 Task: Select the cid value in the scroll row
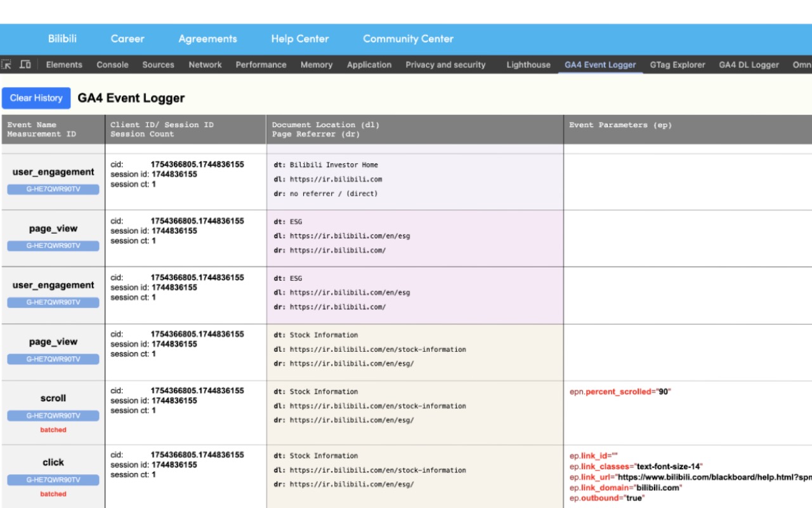(x=197, y=391)
